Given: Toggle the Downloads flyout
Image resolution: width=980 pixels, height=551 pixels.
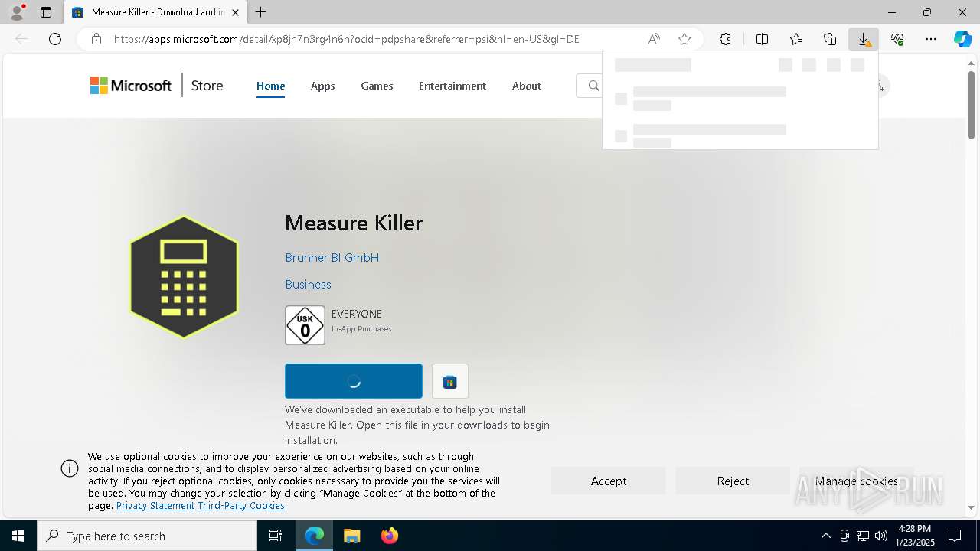Looking at the screenshot, I should pyautogui.click(x=864, y=39).
